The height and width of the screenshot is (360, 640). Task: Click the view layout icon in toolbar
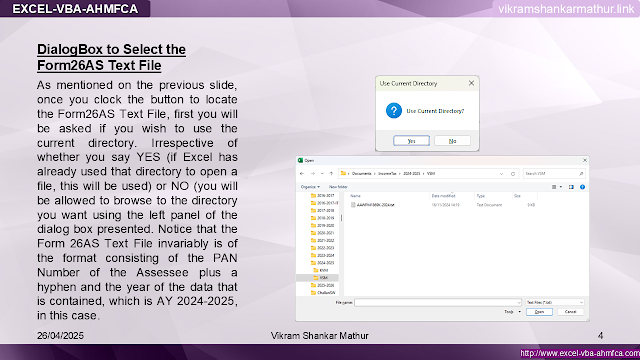pyautogui.click(x=554, y=187)
